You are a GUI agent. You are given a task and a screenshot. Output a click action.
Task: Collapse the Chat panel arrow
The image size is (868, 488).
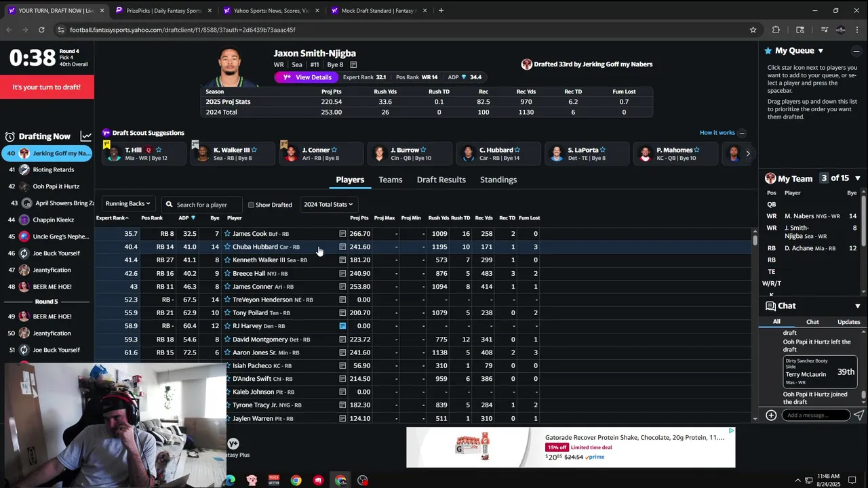[x=857, y=306]
